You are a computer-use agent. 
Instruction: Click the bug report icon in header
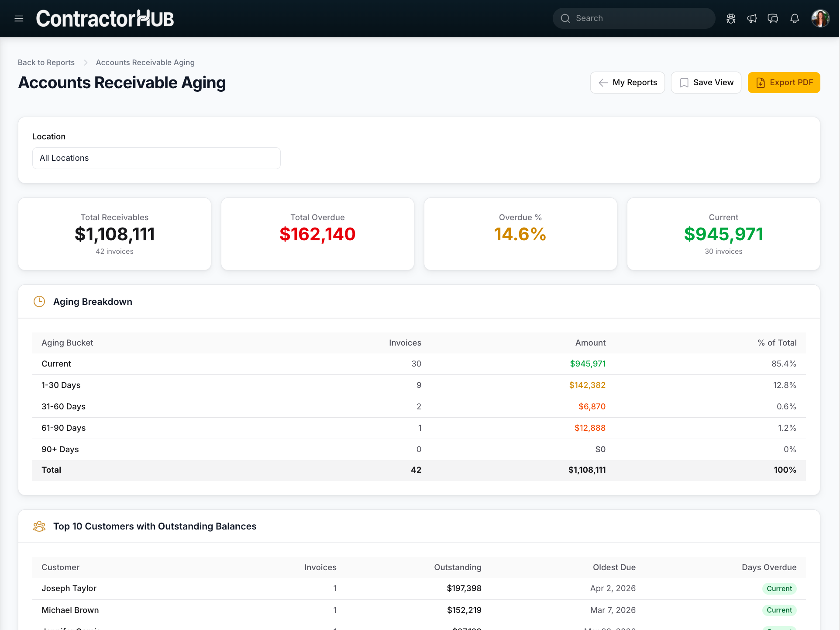click(x=730, y=18)
